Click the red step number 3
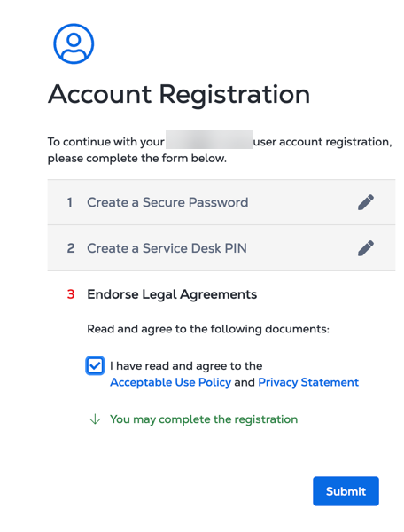Image resolution: width=404 pixels, height=532 pixels. (71, 294)
